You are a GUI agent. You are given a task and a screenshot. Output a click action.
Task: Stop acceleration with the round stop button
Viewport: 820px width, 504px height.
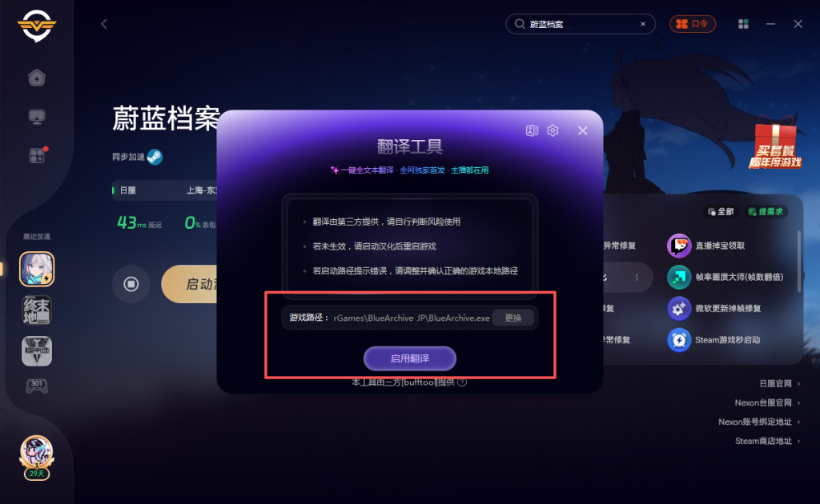(x=131, y=283)
